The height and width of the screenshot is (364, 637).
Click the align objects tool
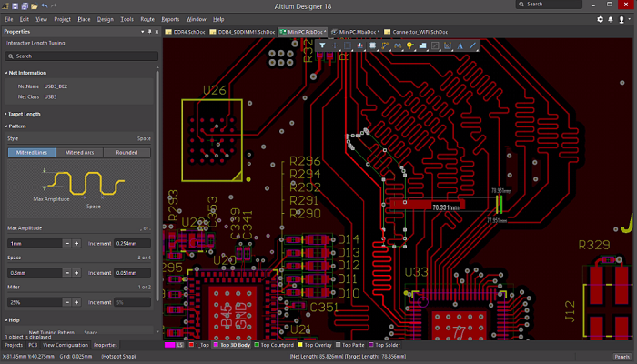[x=360, y=45]
